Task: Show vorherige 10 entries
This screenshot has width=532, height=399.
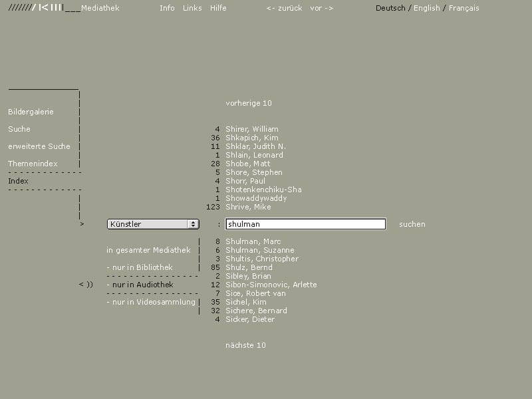Action: tap(249, 103)
